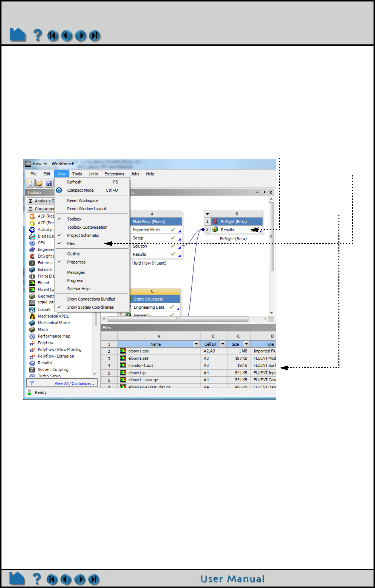
Task: Open the system B dropdown arrow
Action: (x=208, y=214)
